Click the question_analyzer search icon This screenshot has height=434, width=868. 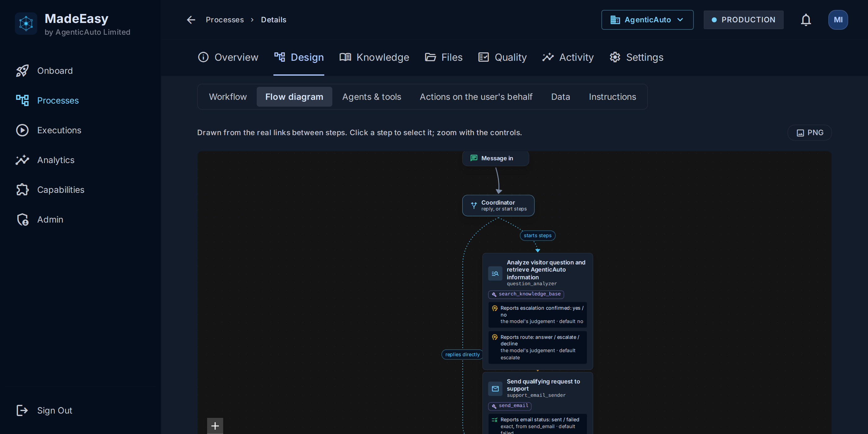(x=495, y=273)
